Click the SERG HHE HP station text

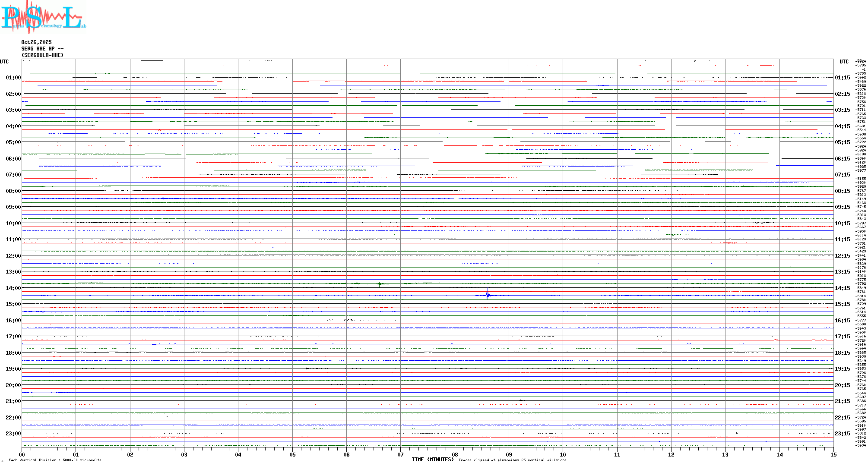(42, 49)
